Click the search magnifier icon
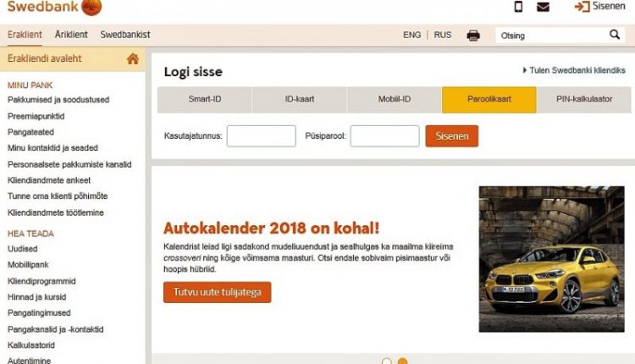The width and height of the screenshot is (635, 364). click(x=615, y=35)
